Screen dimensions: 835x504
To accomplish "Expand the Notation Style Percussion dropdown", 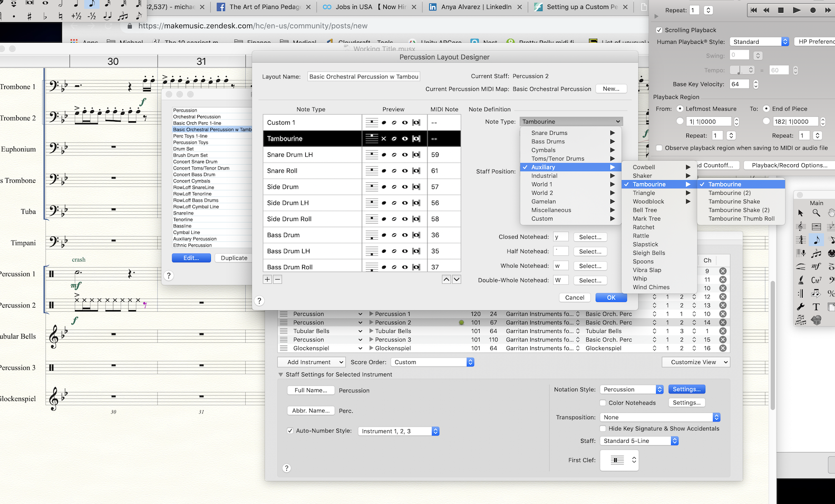I will click(633, 390).
